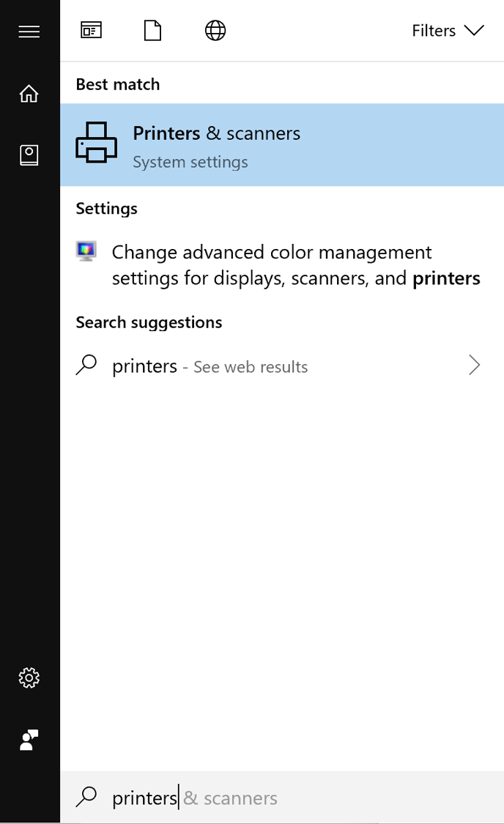Click the Settings category heading
Viewport: 504px width, 824px height.
click(107, 209)
